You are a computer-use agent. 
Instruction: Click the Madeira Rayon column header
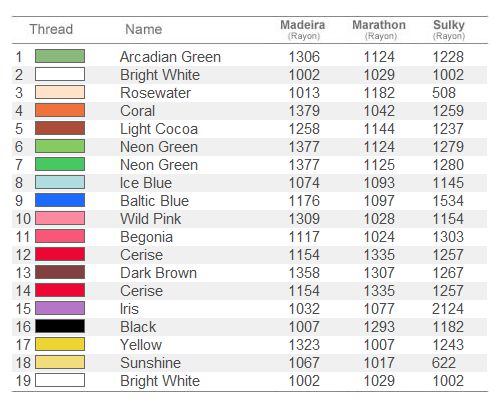click(303, 29)
